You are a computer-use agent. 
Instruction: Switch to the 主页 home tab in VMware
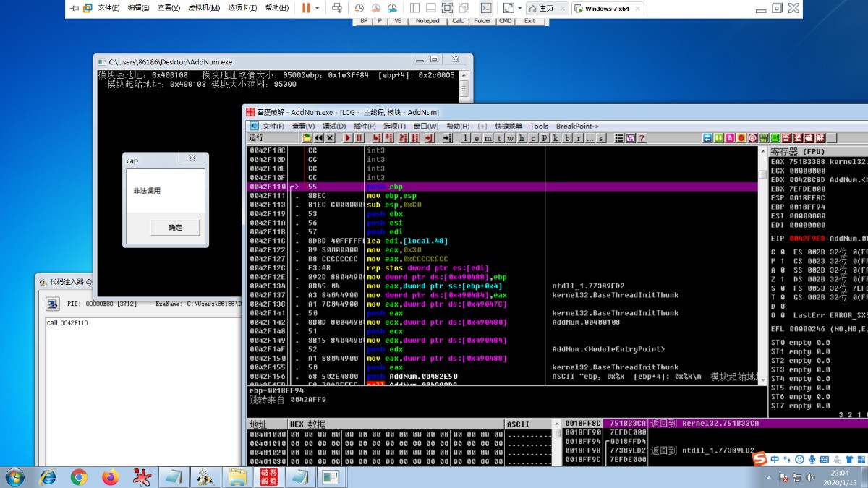pyautogui.click(x=546, y=9)
